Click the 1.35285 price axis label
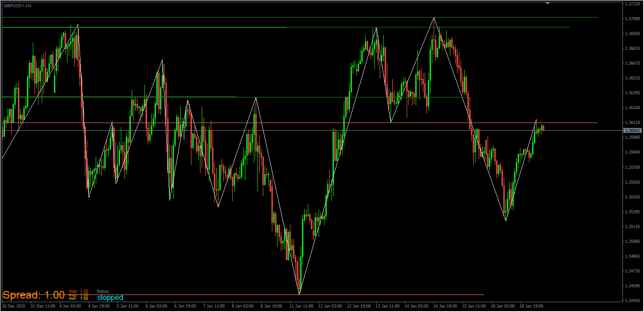This screenshot has width=644, height=312. [632, 211]
